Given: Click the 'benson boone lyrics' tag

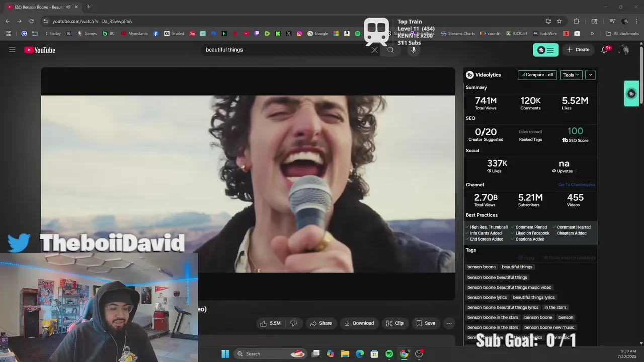Looking at the screenshot, I should coord(487,297).
